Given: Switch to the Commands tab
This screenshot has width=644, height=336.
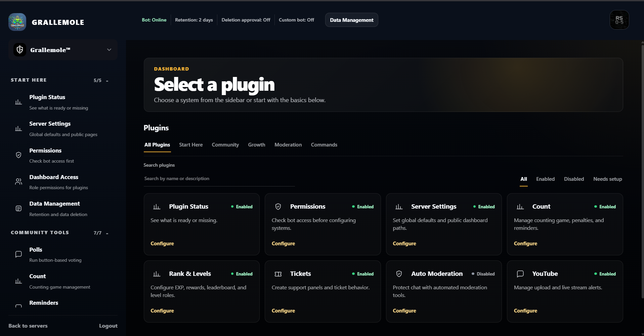Looking at the screenshot, I should [x=324, y=145].
